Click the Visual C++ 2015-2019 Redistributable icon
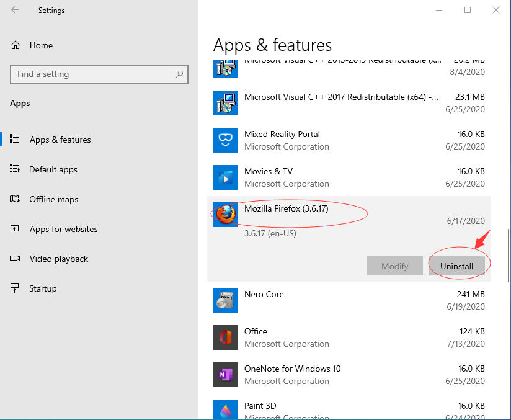The height and width of the screenshot is (420, 511). [226, 69]
